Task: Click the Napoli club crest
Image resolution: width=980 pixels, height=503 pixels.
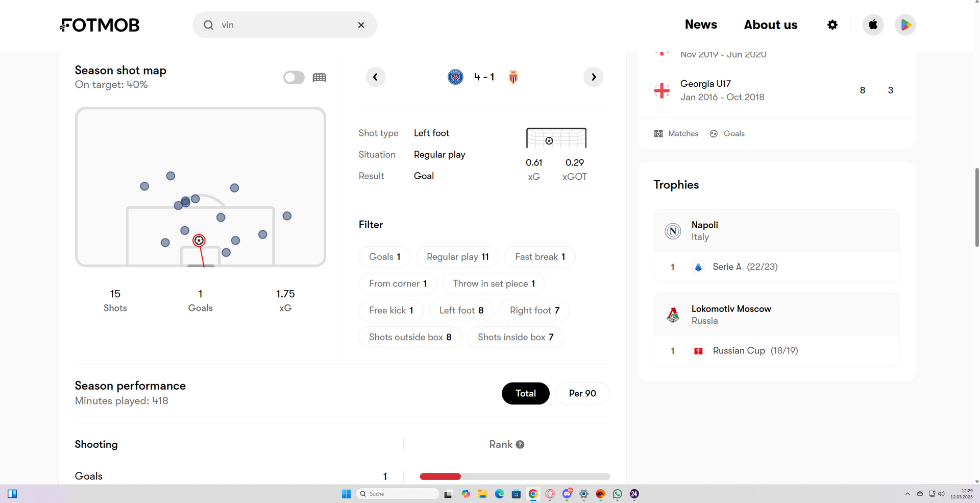Action: click(673, 231)
